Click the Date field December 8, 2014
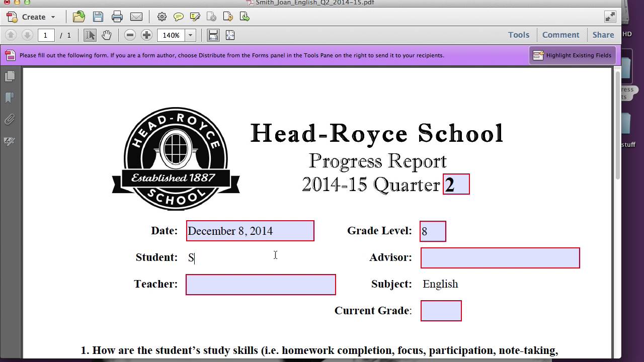The width and height of the screenshot is (644, 362). coord(250,231)
